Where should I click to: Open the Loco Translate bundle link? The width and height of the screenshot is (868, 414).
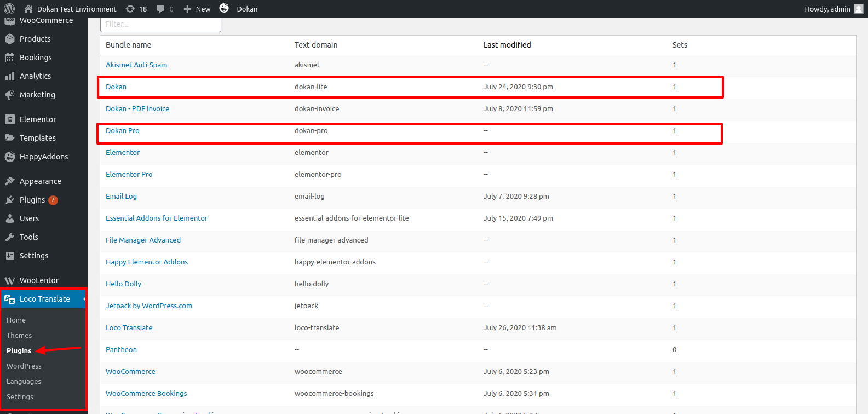click(x=129, y=327)
